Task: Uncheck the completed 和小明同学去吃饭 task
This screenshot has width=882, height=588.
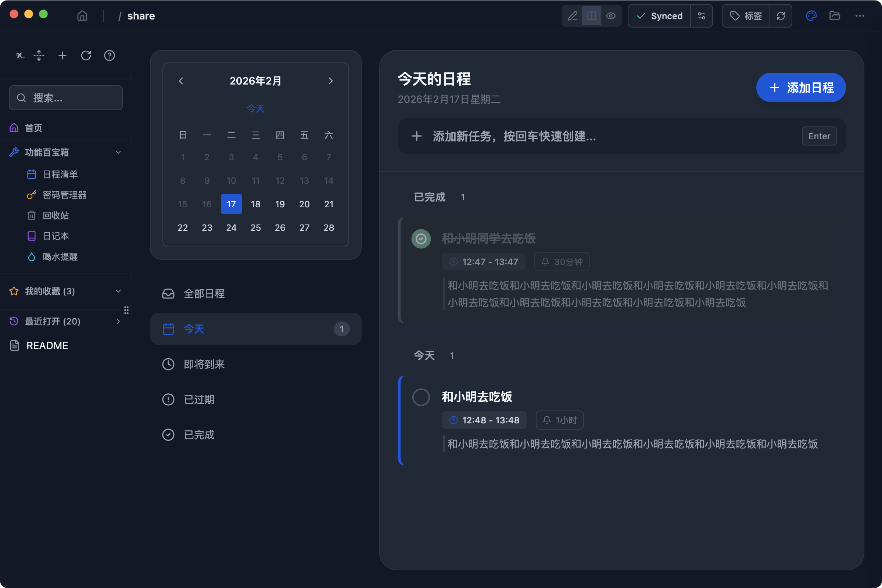Action: point(421,239)
